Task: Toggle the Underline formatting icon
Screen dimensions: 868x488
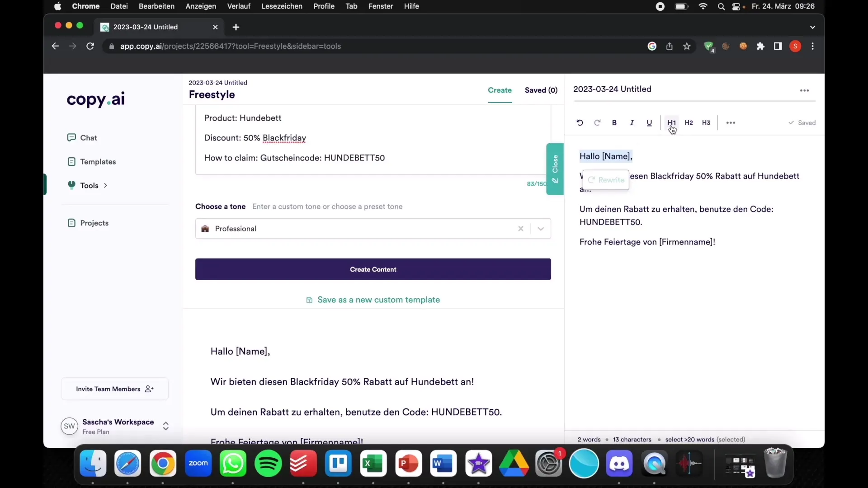Action: [649, 123]
